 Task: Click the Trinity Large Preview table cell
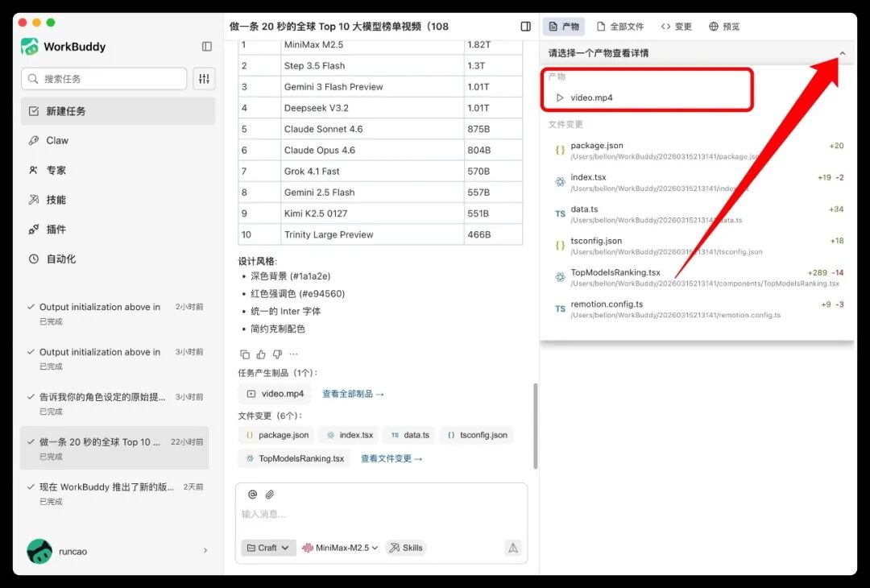371,234
